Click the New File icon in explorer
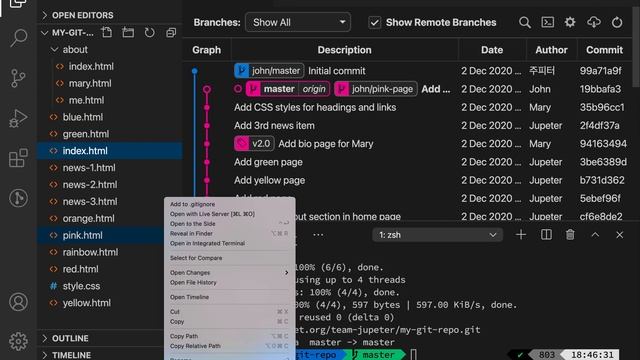 click(x=107, y=32)
